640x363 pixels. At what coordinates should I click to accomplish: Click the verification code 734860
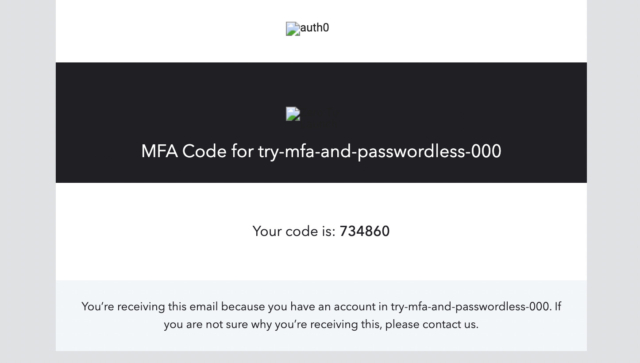364,232
